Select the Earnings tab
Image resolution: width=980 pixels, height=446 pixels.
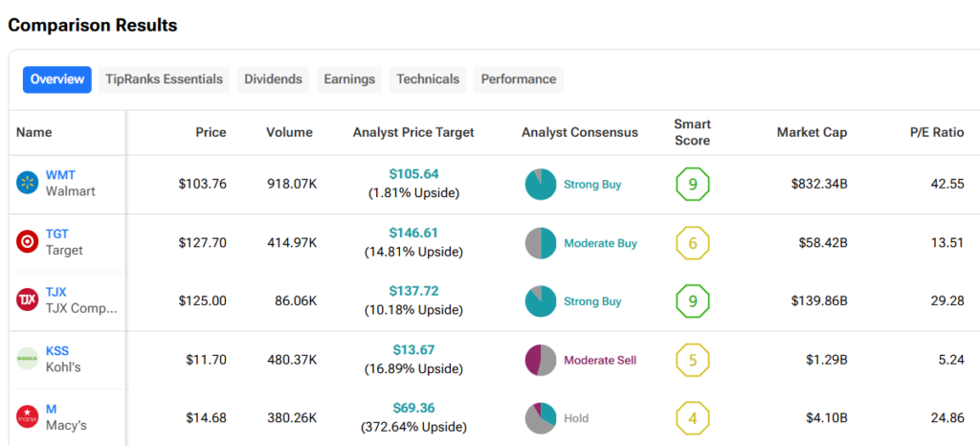tap(349, 79)
